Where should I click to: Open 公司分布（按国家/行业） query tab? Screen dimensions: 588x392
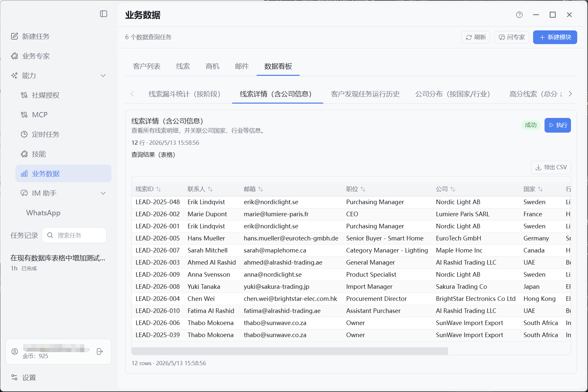pyautogui.click(x=455, y=94)
